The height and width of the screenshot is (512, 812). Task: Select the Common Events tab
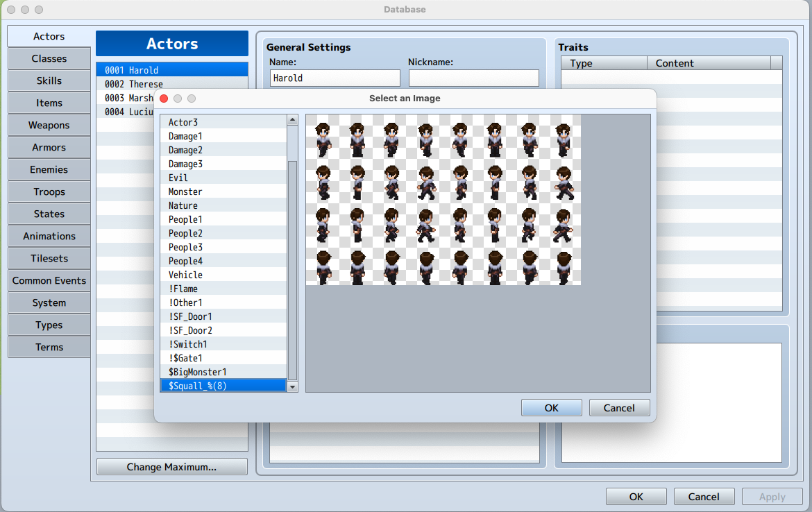pos(49,280)
